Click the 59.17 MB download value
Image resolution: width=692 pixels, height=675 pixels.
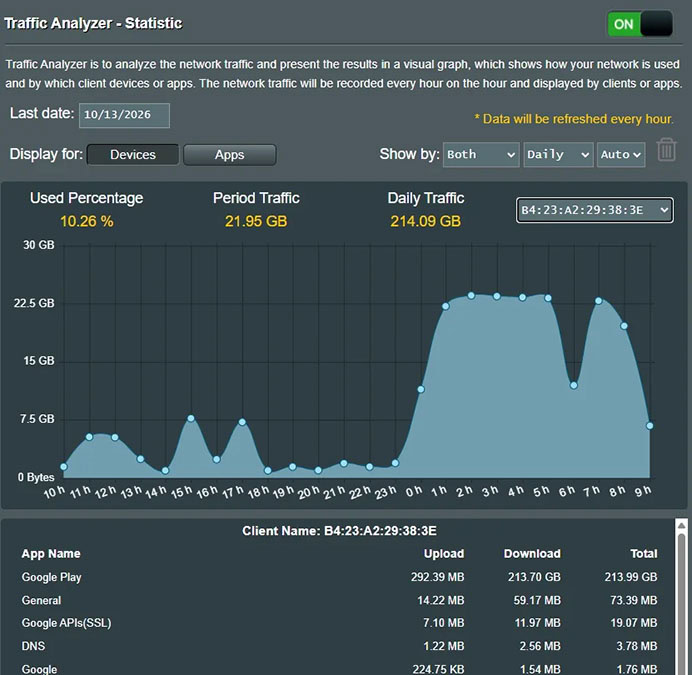537,600
